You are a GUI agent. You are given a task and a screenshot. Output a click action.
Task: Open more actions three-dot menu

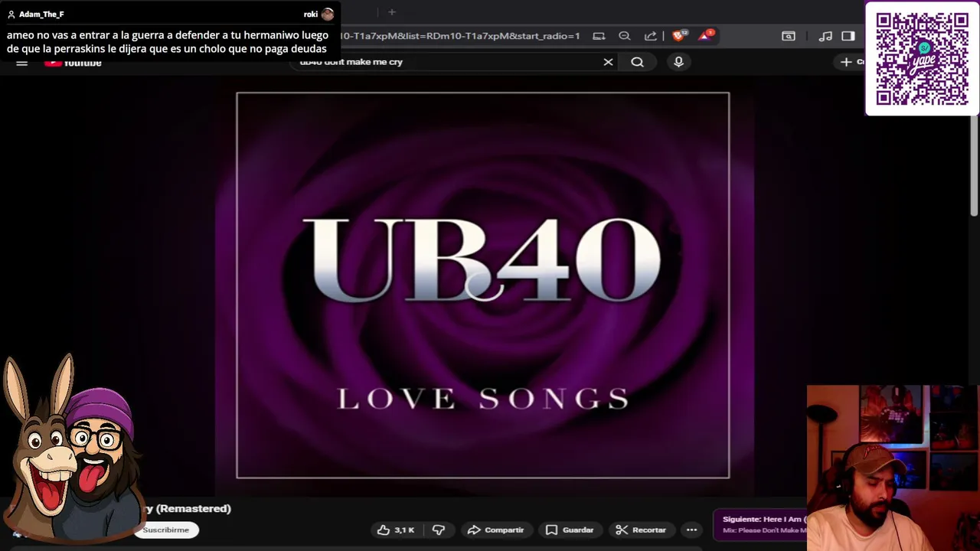[691, 530]
